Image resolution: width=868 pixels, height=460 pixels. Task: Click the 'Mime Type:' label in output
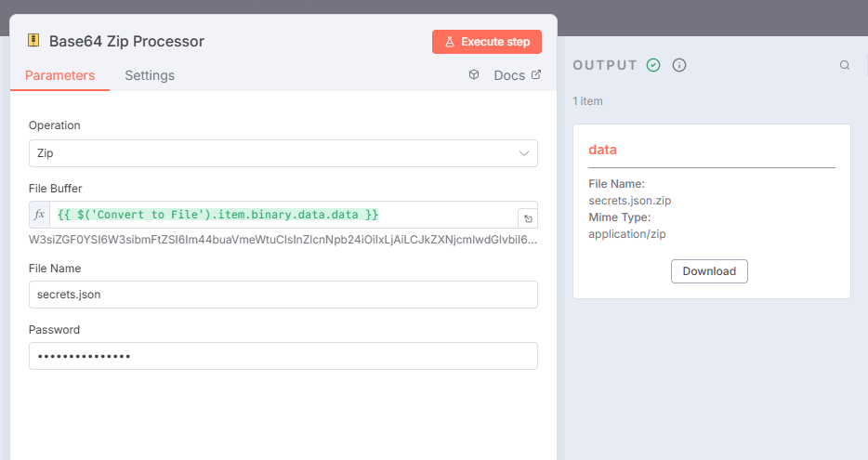point(620,217)
